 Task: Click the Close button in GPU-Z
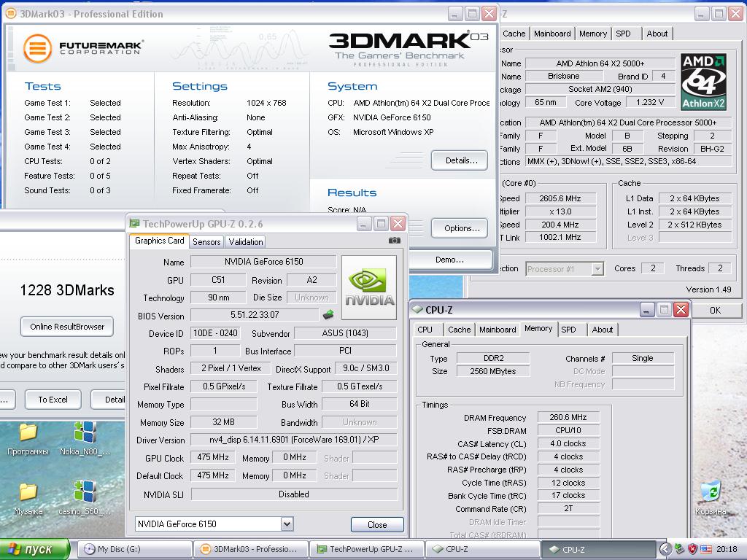[377, 525]
